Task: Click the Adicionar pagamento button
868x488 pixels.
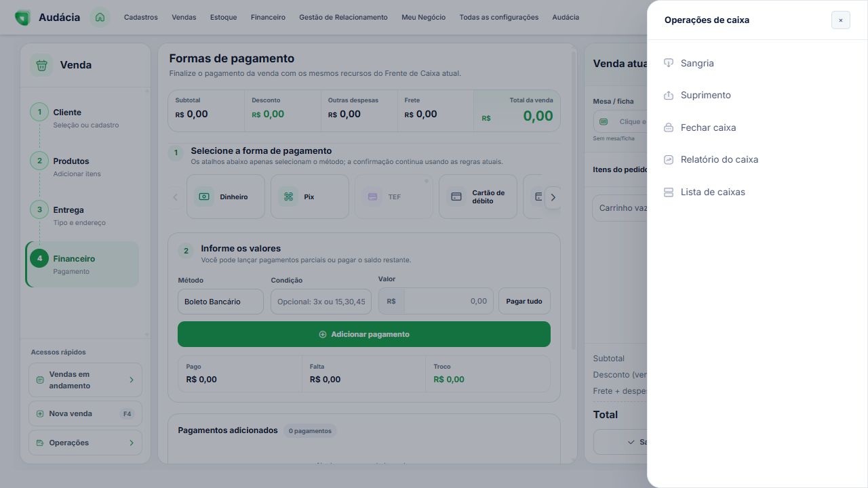Action: pos(364,334)
